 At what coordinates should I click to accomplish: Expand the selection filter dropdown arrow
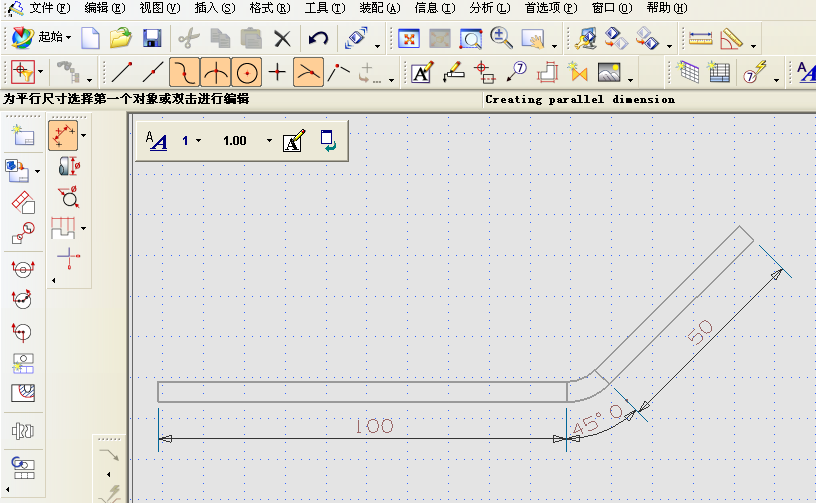click(x=41, y=72)
